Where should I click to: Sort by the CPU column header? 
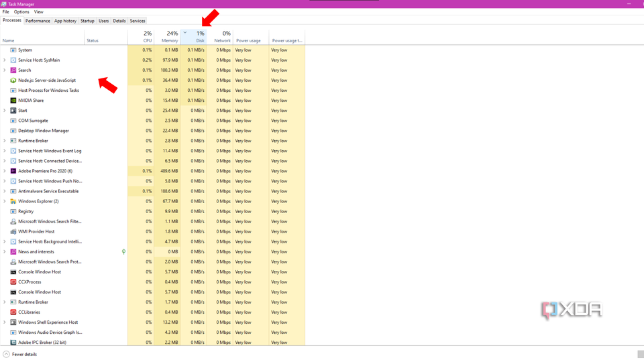coord(141,36)
